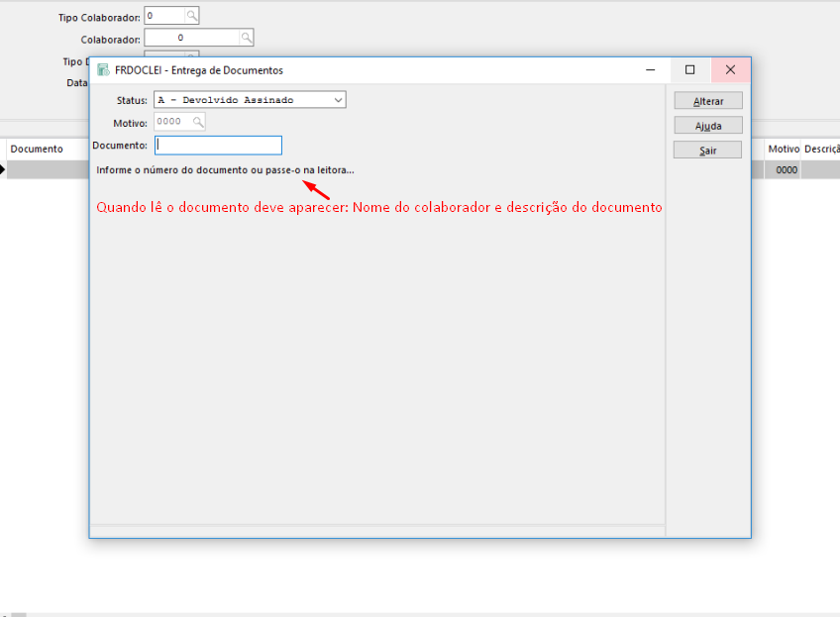Click Sair to exit the dialog
The width and height of the screenshot is (840, 617).
point(707,151)
